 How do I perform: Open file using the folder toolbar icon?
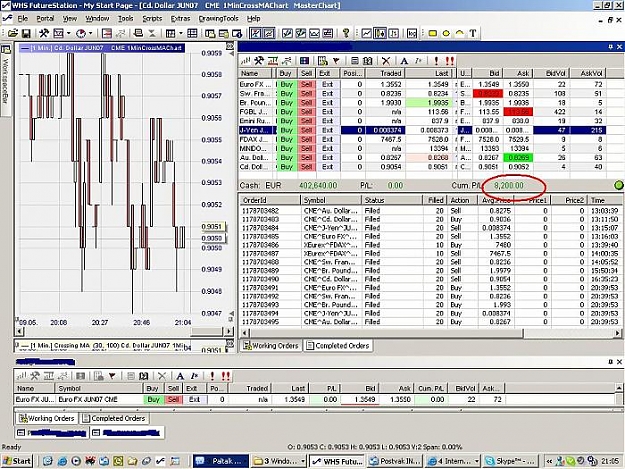point(13,33)
